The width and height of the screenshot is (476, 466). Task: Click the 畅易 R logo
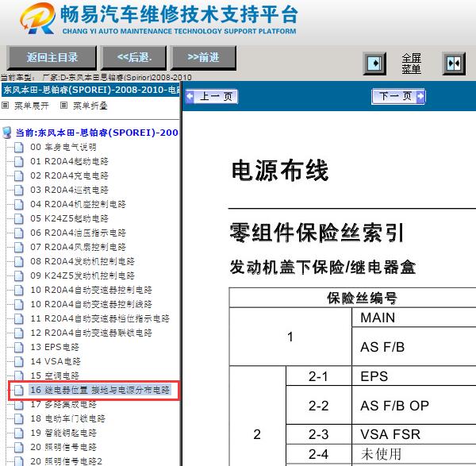pyautogui.click(x=38, y=18)
